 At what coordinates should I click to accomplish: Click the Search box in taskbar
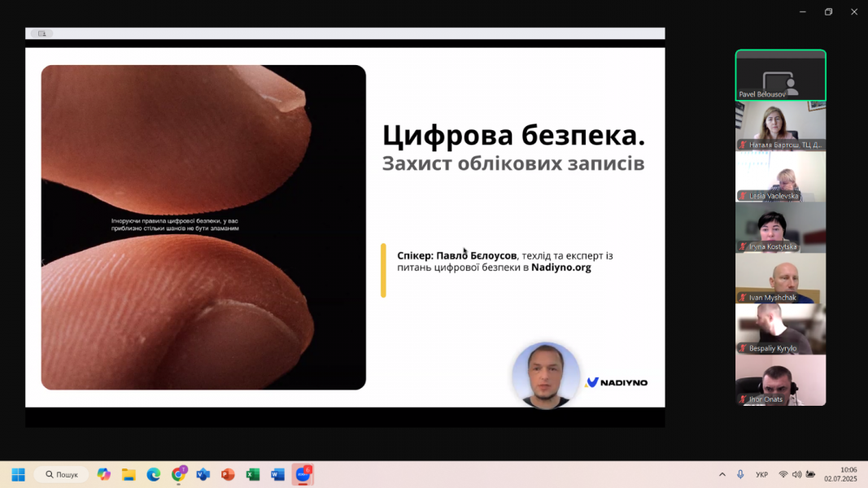pos(62,474)
